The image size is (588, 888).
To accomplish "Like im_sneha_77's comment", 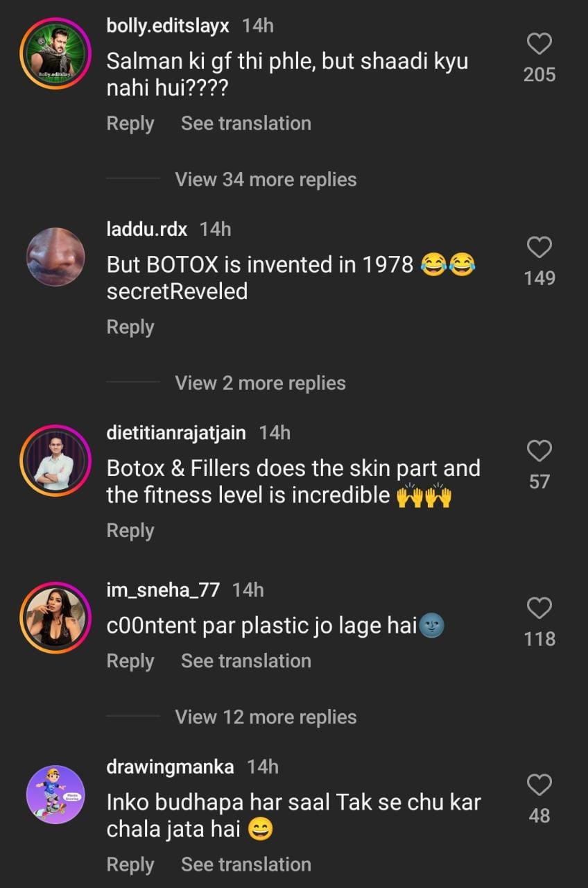I will click(x=539, y=609).
